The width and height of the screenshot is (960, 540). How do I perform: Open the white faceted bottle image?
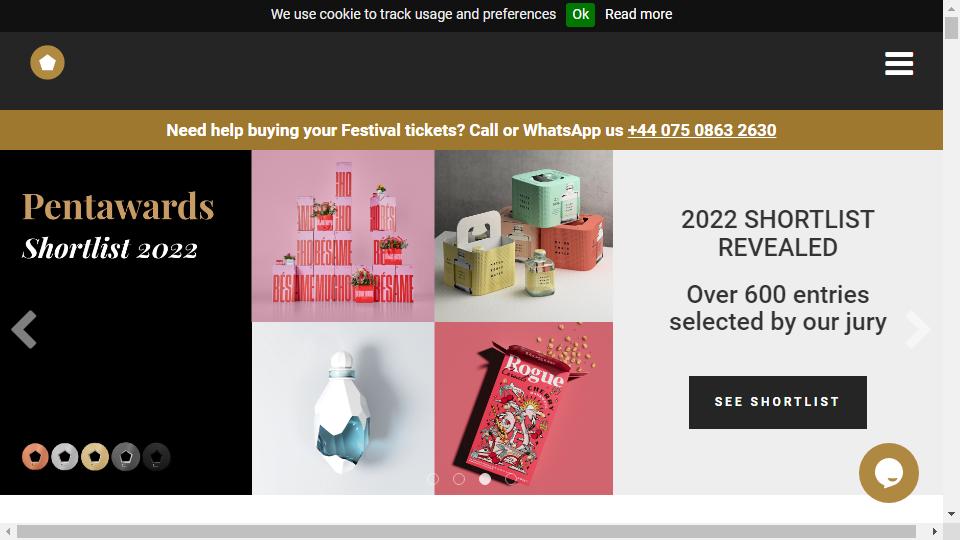click(343, 408)
